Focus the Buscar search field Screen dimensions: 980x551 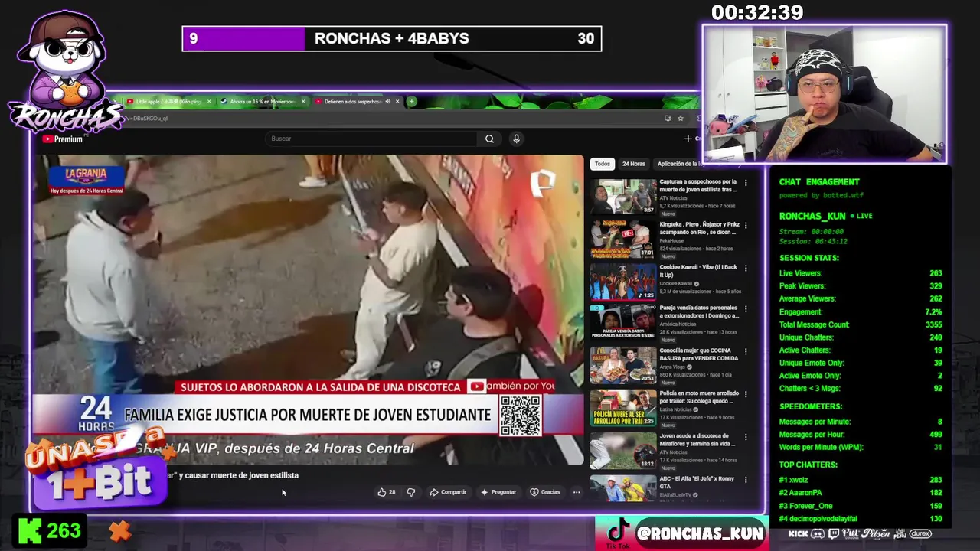pos(371,139)
